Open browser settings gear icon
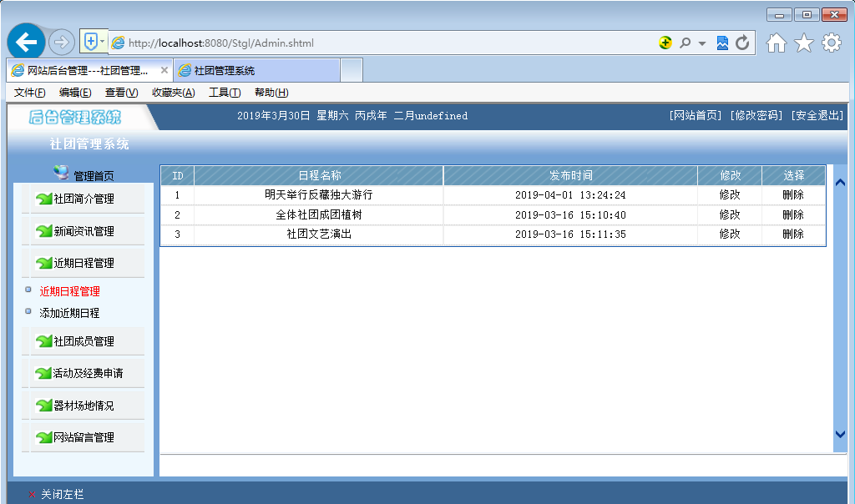 pyautogui.click(x=832, y=43)
